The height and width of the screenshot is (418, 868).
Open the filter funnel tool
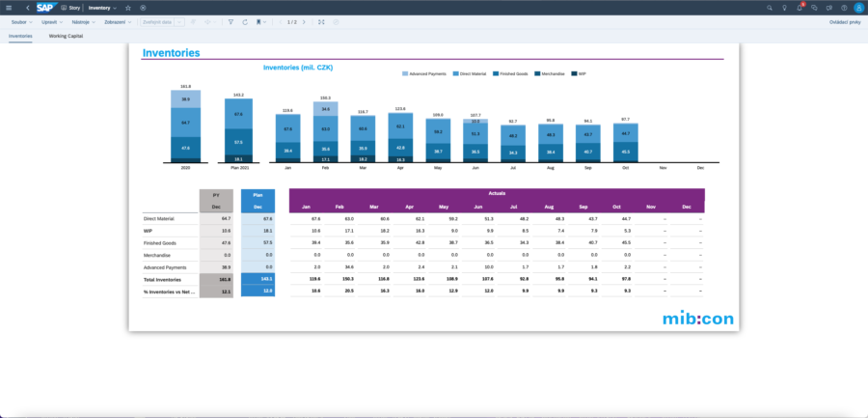231,21
